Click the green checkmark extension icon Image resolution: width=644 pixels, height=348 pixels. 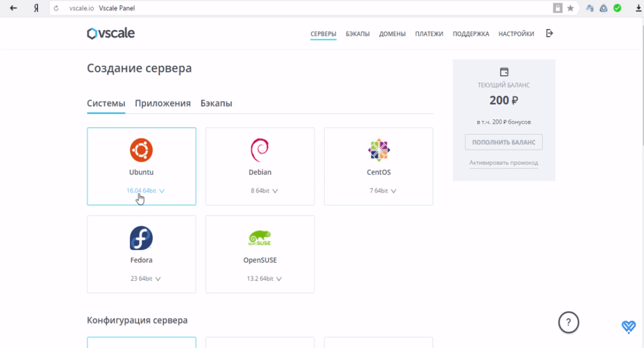[617, 8]
